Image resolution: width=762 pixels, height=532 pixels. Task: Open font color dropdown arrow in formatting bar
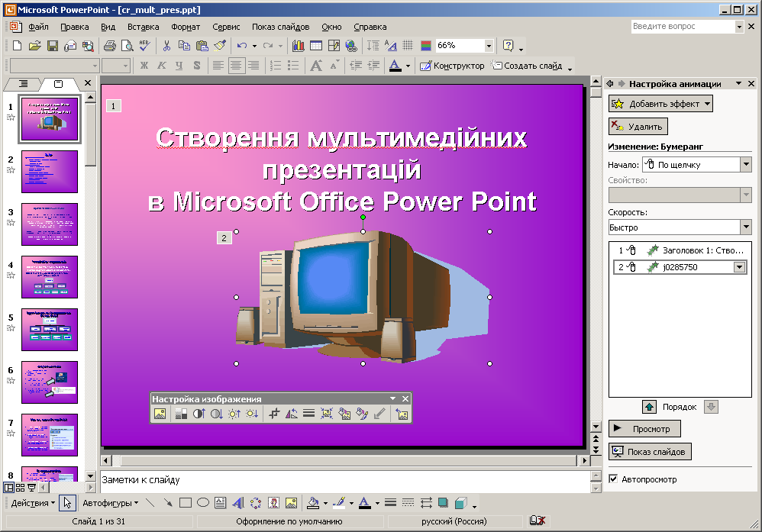click(x=408, y=65)
